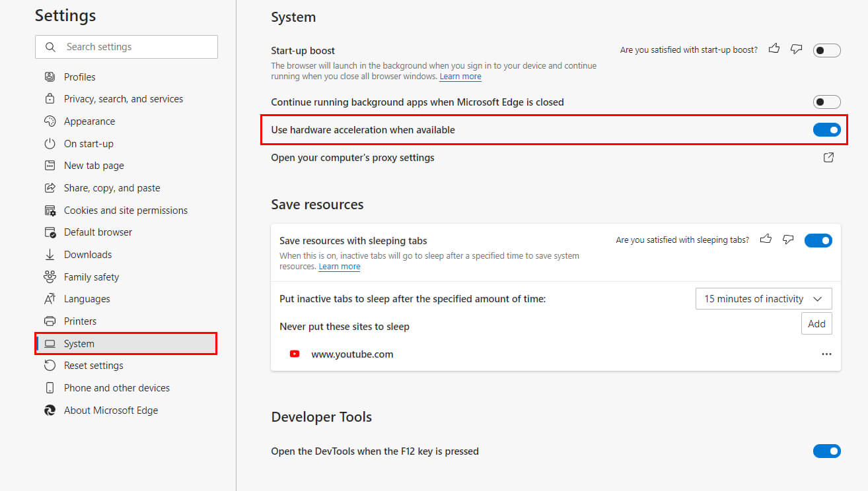Toggle continue running background apps
The image size is (868, 491).
pos(826,102)
